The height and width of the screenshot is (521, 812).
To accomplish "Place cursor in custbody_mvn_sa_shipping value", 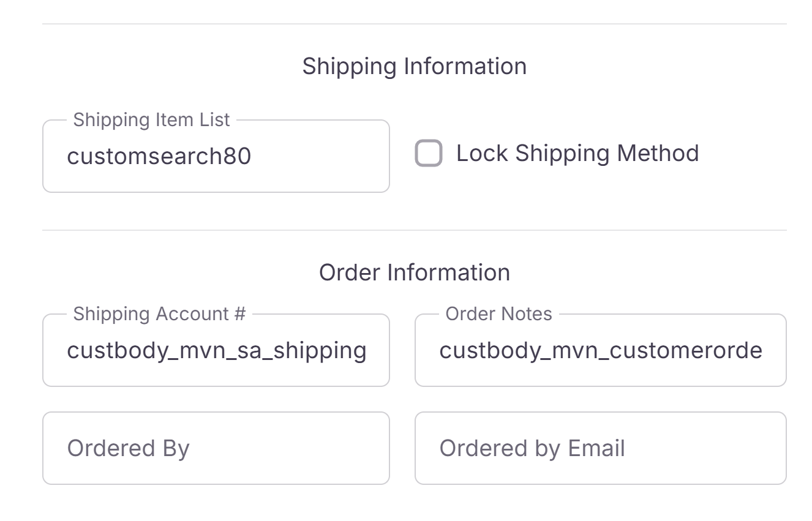I will click(x=216, y=351).
